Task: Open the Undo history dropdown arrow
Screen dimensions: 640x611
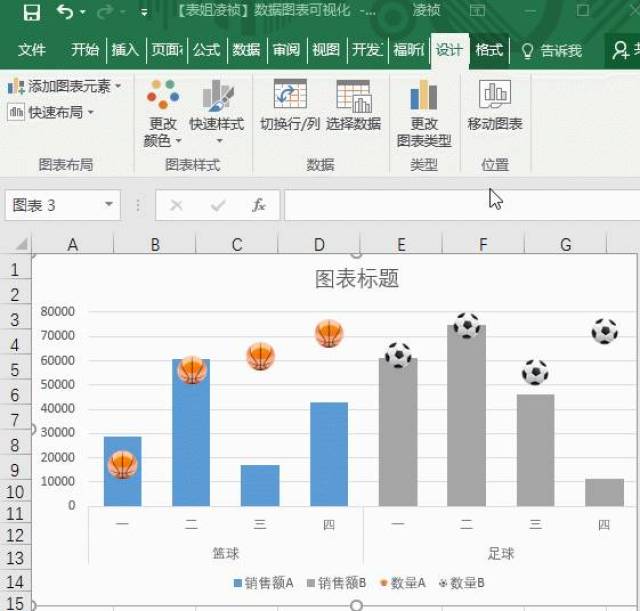Action: [83, 12]
